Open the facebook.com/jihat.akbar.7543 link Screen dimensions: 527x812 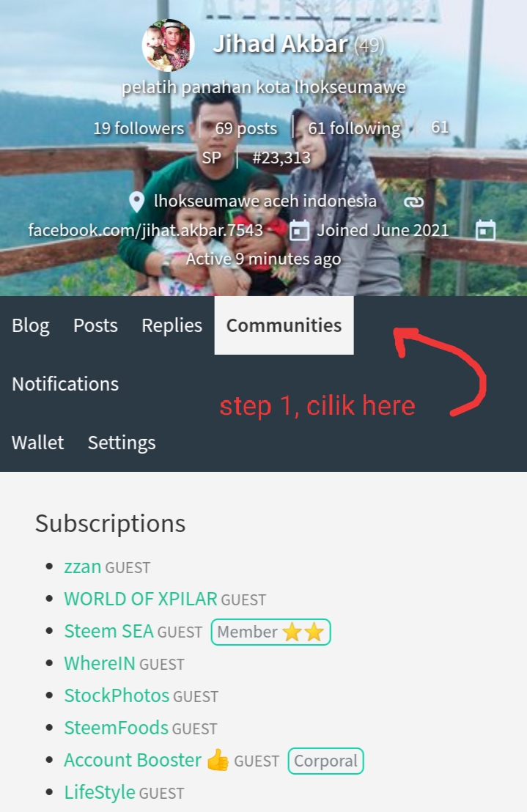pyautogui.click(x=145, y=230)
